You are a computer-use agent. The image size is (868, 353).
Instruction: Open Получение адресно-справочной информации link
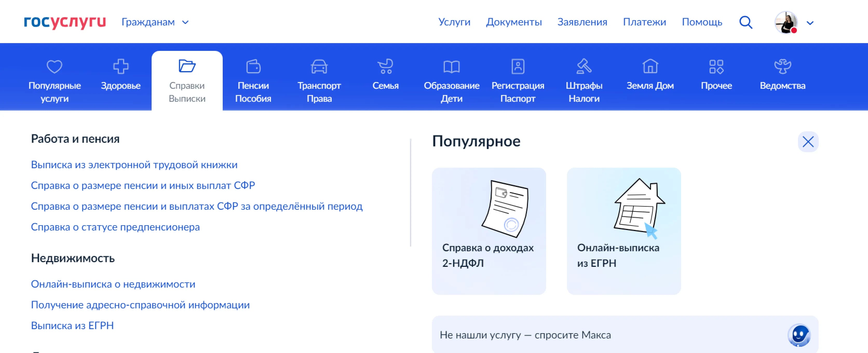click(140, 305)
